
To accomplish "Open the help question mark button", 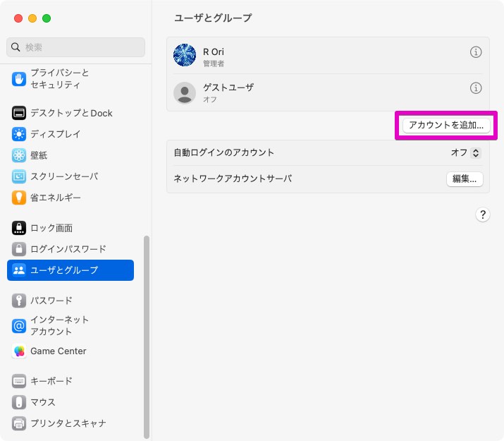I will click(x=482, y=215).
